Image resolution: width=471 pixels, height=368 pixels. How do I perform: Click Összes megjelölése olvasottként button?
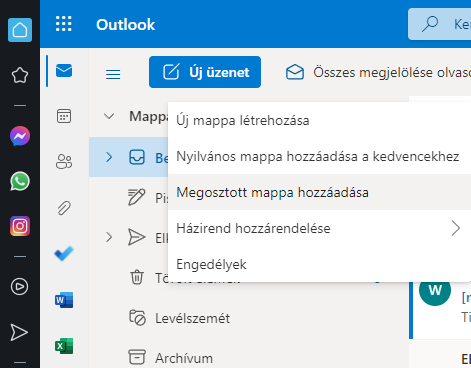coord(378,72)
